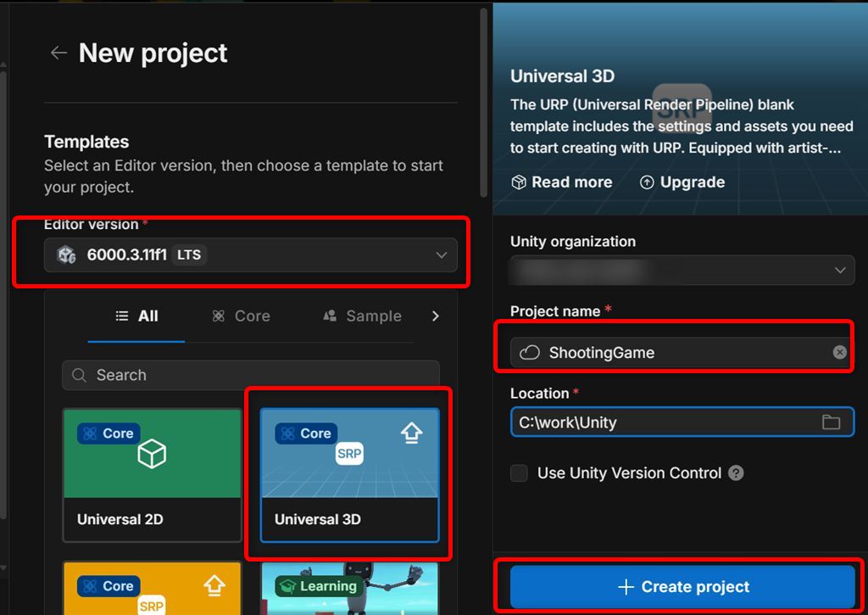Browse location with the folder icon
The height and width of the screenshot is (615, 868).
[x=831, y=422]
